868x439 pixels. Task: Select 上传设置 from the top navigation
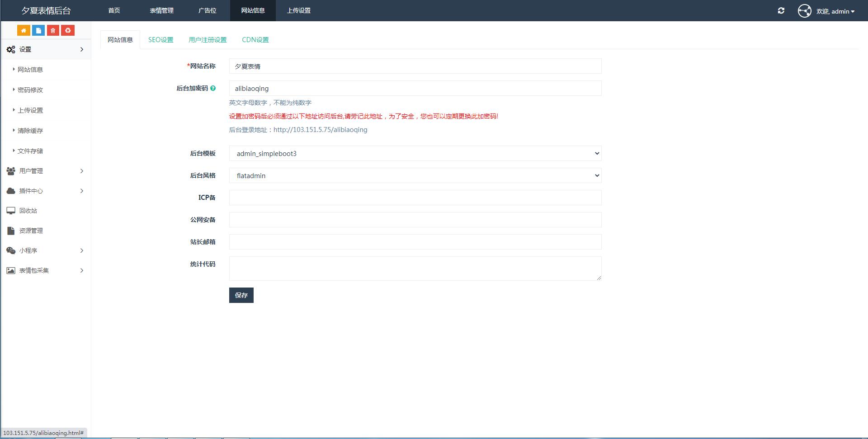tap(298, 10)
